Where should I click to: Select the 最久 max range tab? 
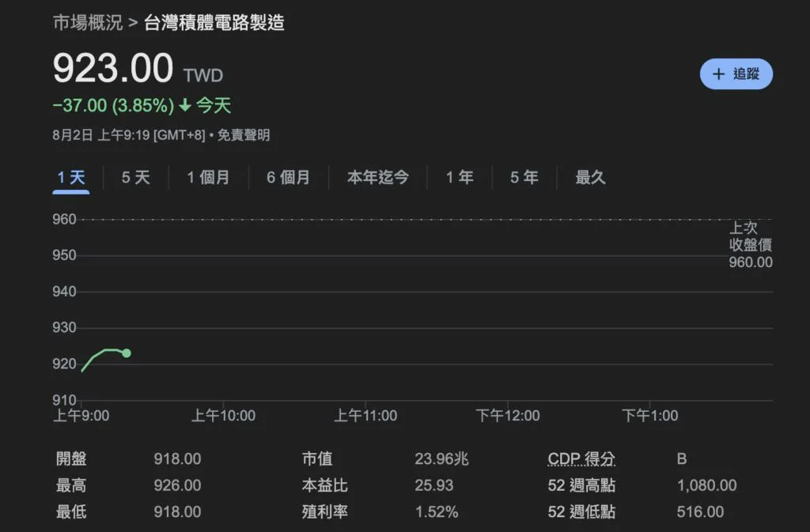[x=590, y=178]
